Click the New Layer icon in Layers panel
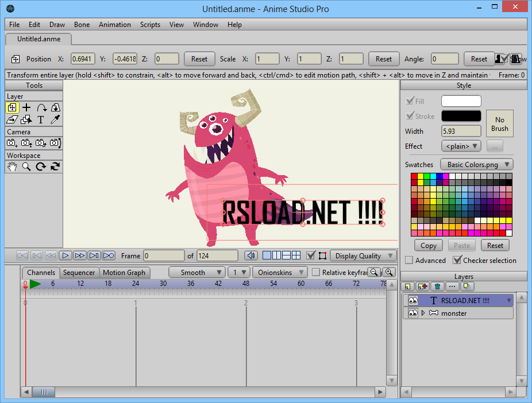Screen dimensions: 532x403 click(x=408, y=286)
